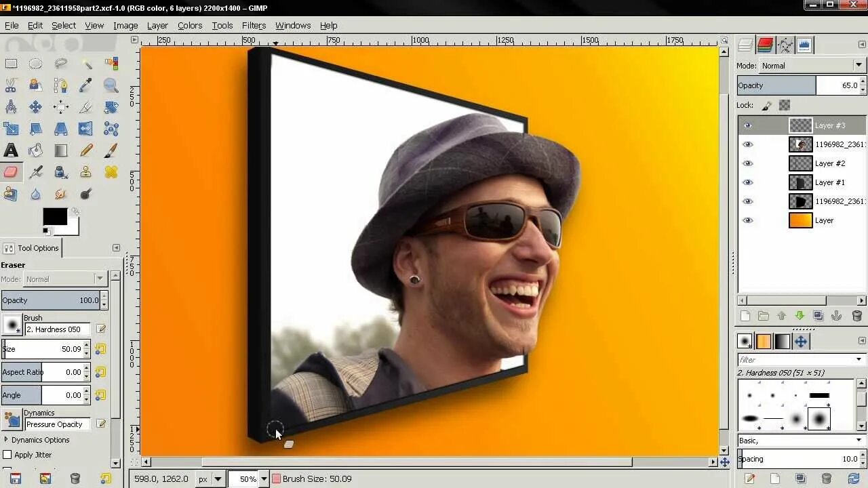The width and height of the screenshot is (868, 488).
Task: Open the zoom percentage dropdown
Action: (264, 479)
